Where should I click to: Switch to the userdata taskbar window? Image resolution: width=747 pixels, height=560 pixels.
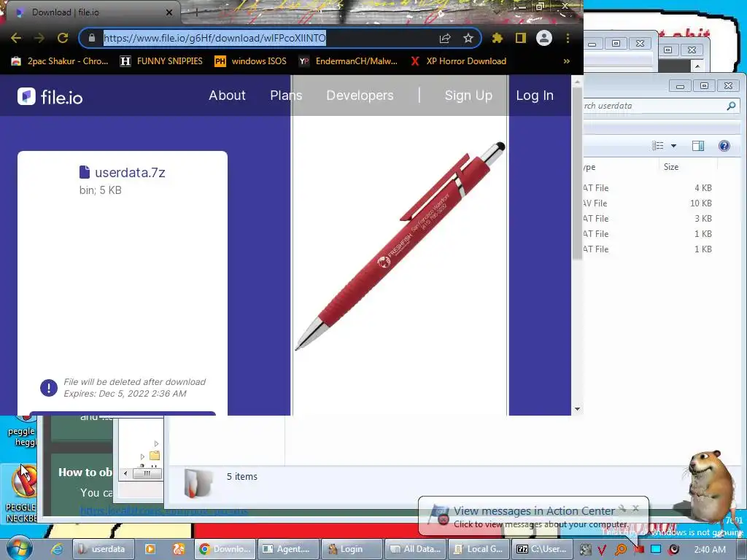point(104,549)
